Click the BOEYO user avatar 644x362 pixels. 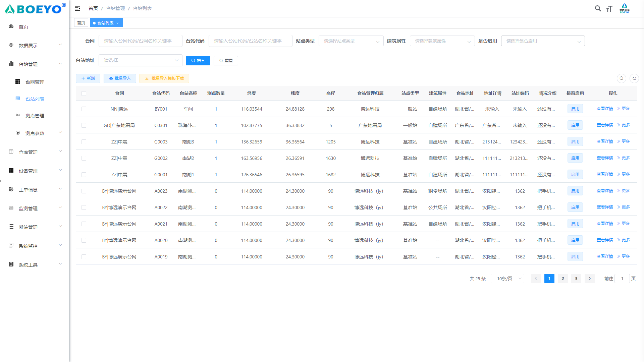pos(624,8)
